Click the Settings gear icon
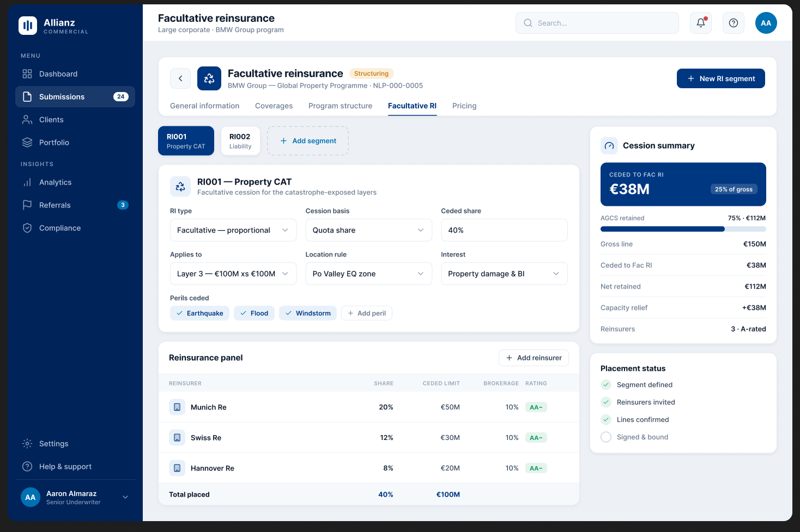 click(x=27, y=444)
